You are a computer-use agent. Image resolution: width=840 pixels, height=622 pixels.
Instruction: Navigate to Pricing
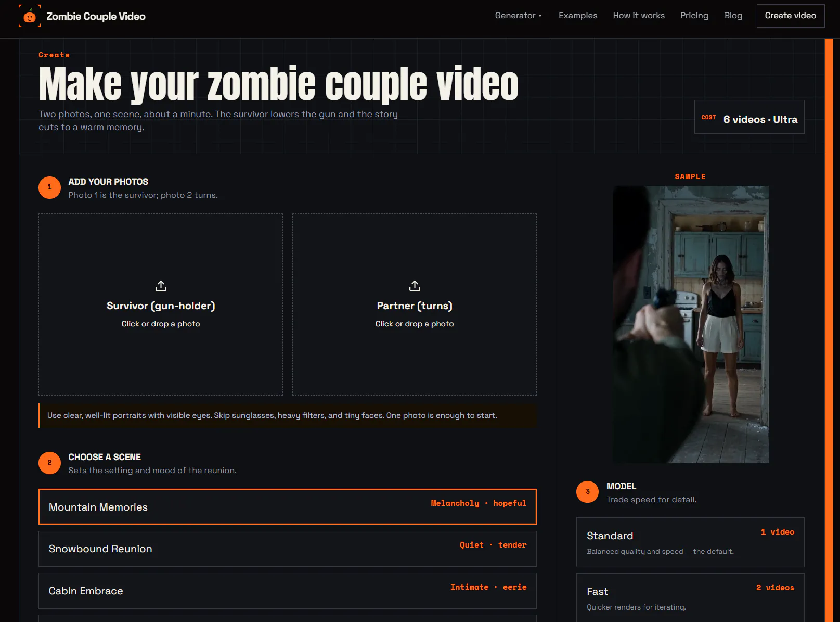pos(694,16)
